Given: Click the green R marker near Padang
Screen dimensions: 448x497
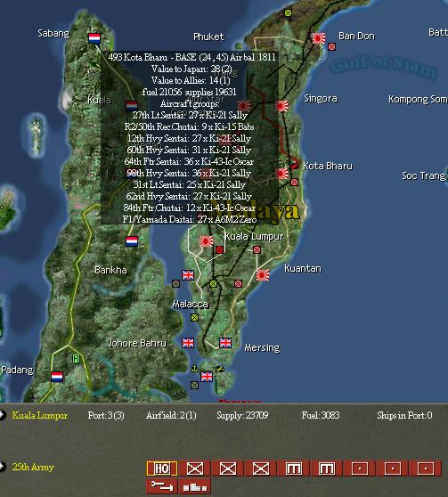Looking at the screenshot, I should click(76, 358).
